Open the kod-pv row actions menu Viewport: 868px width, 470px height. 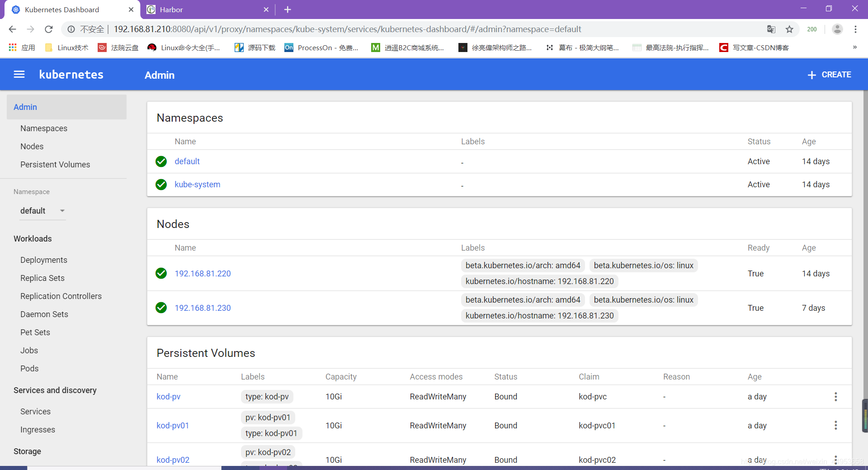[836, 397]
